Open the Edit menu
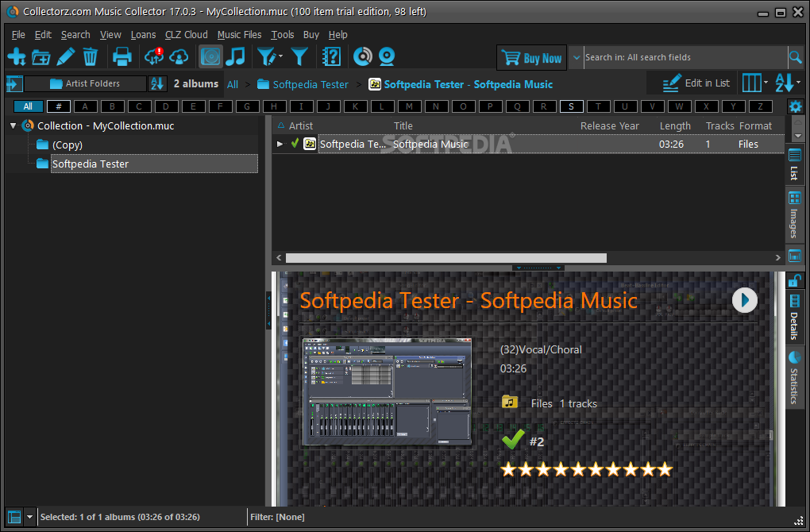This screenshot has width=810, height=532. pos(43,35)
